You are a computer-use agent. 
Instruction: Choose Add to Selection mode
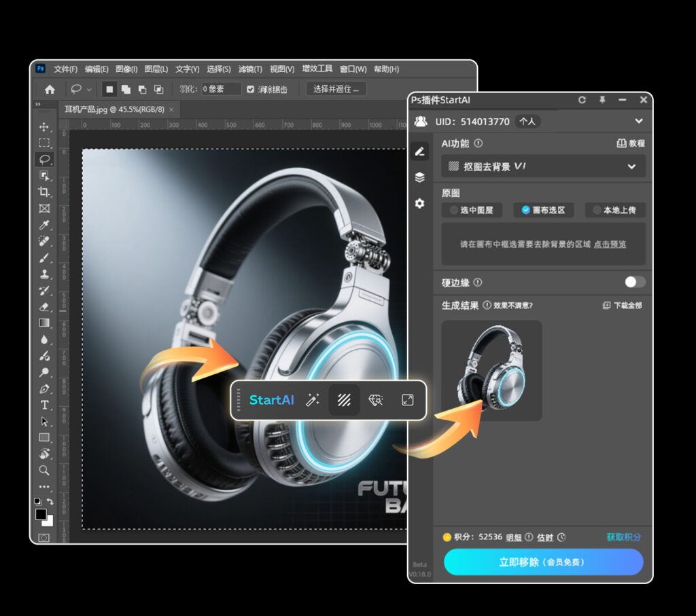click(x=126, y=90)
